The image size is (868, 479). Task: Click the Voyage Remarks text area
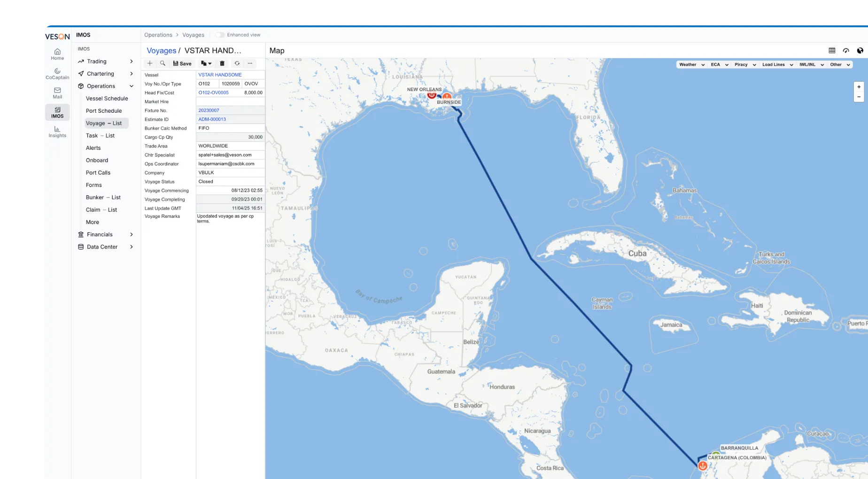tap(230, 219)
